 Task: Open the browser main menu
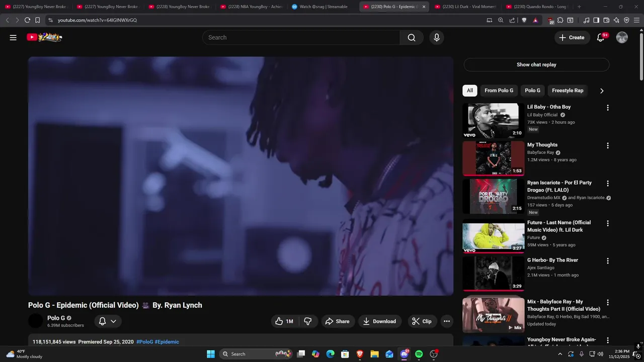coord(636,20)
